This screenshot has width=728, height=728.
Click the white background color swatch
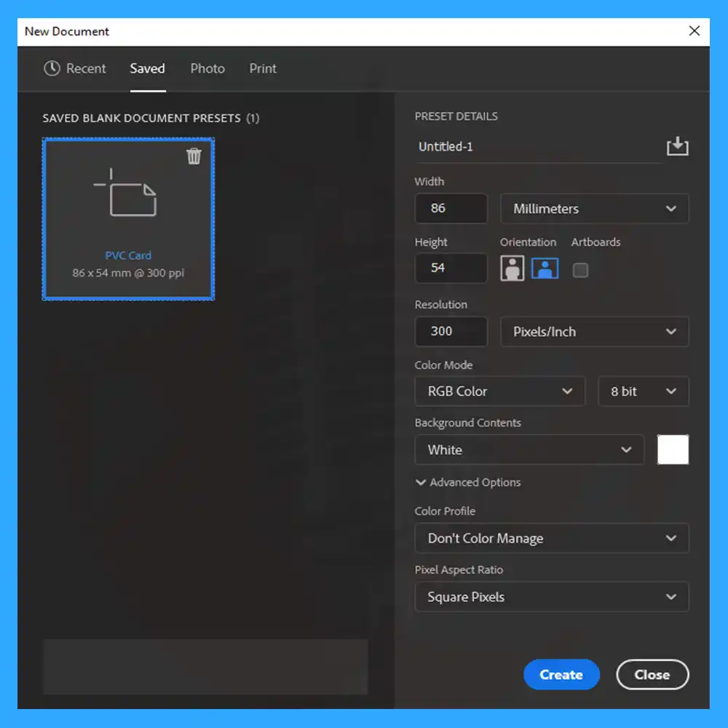pyautogui.click(x=673, y=449)
